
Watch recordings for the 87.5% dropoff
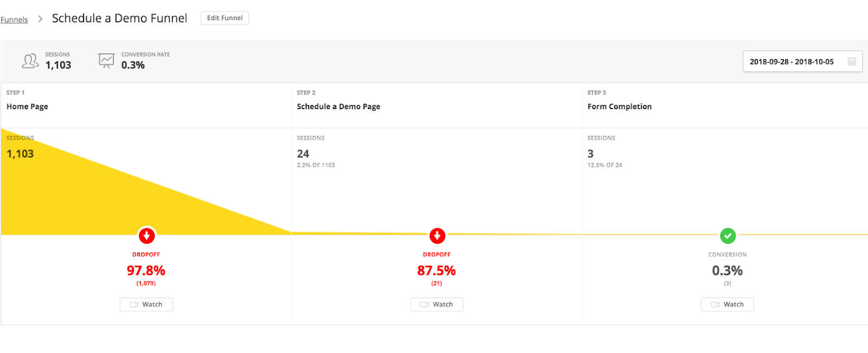(x=437, y=305)
